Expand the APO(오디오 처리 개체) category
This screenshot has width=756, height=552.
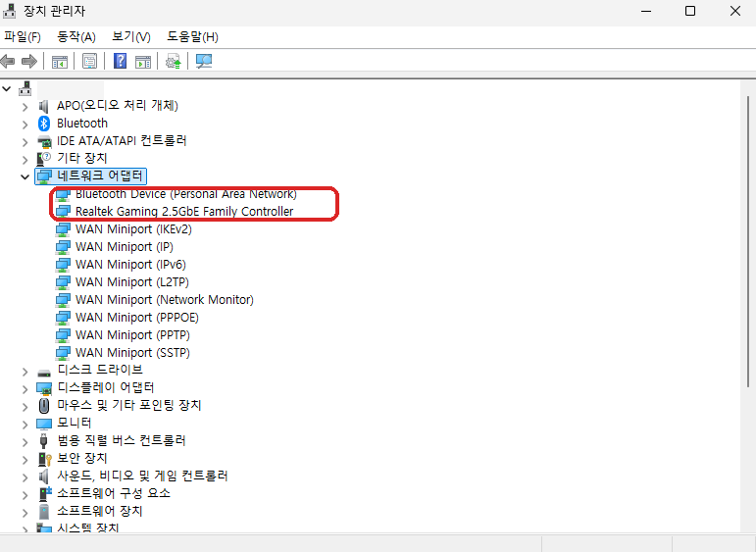[x=25, y=107]
